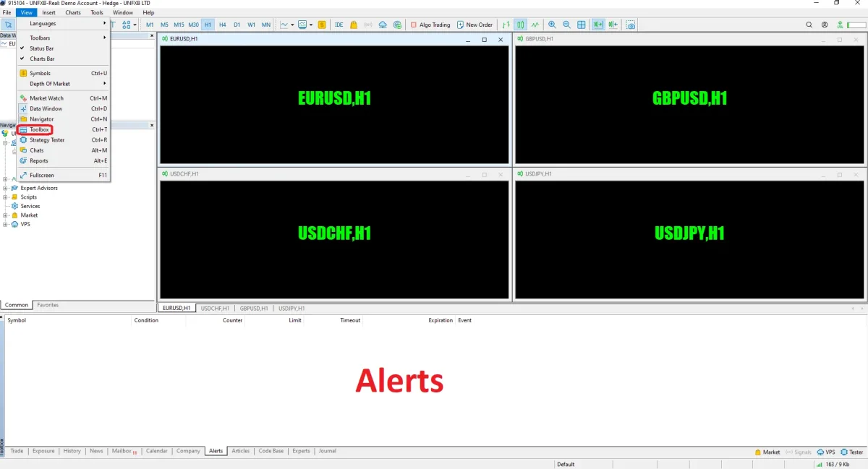Click the account profile icon at top right
This screenshot has height=469, width=868.
825,25
